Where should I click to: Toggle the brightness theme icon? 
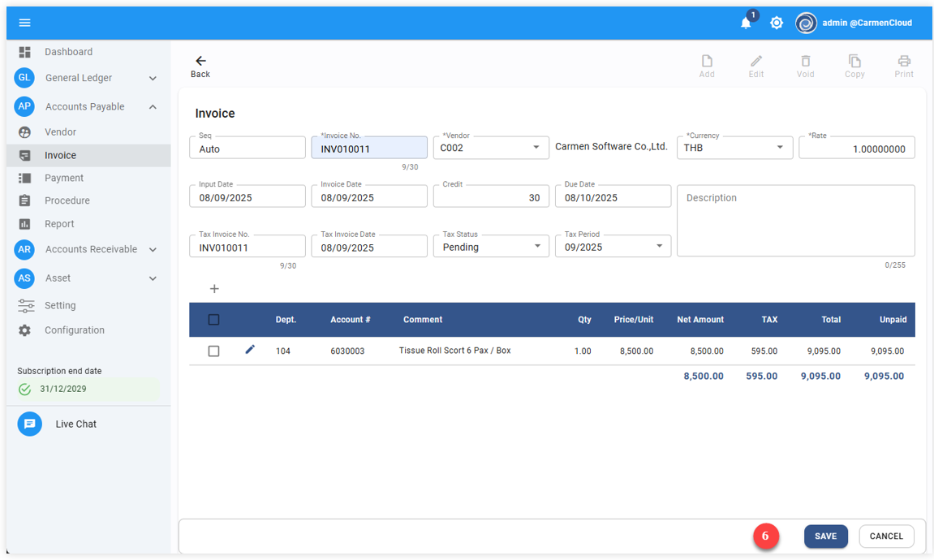tap(777, 23)
